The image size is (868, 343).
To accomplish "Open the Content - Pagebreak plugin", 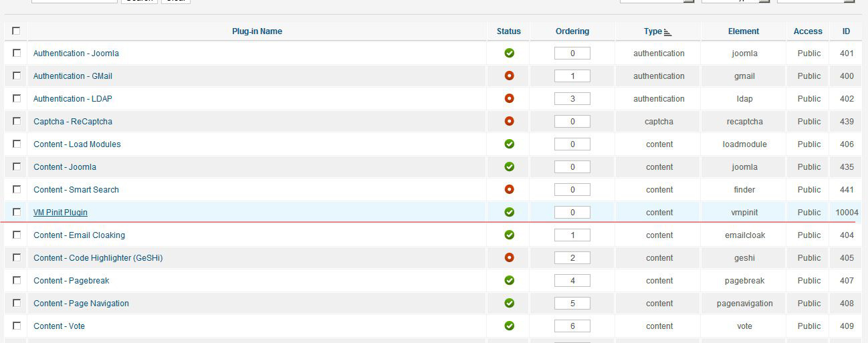I will (72, 280).
